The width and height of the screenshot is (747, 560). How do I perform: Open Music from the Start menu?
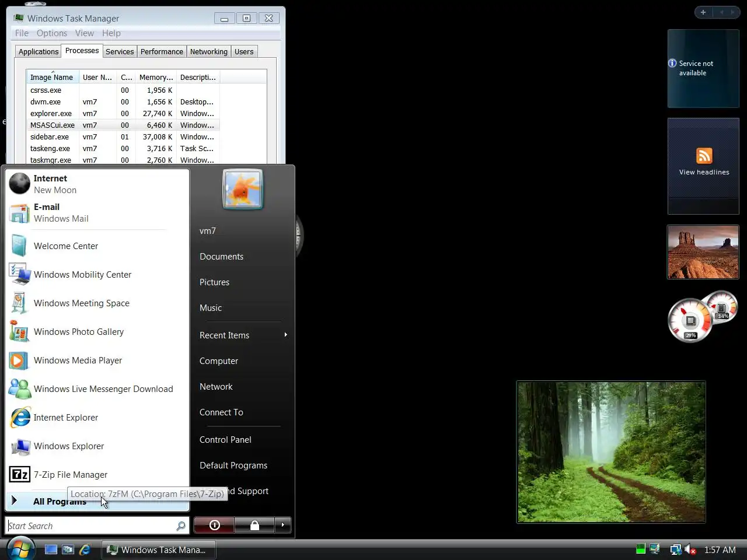[x=211, y=308]
